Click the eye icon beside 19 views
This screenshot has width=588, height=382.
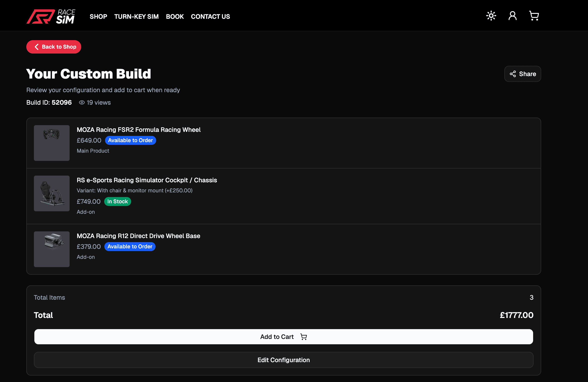click(x=82, y=103)
